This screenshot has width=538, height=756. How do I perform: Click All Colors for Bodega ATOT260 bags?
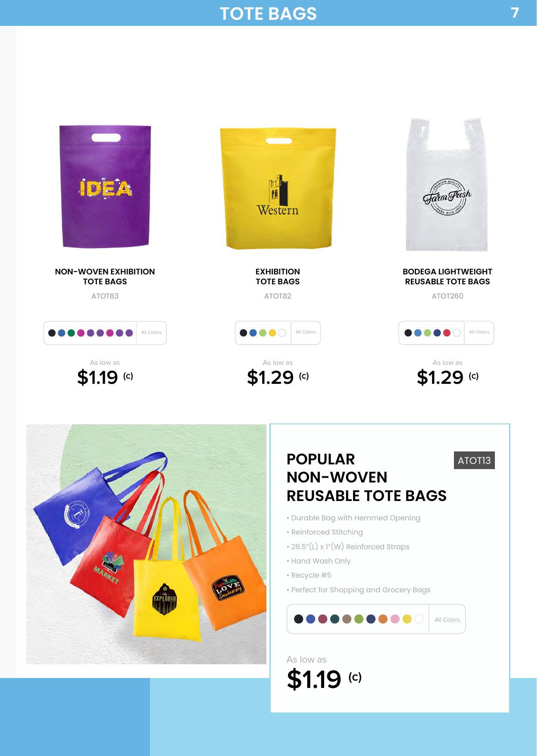[479, 332]
